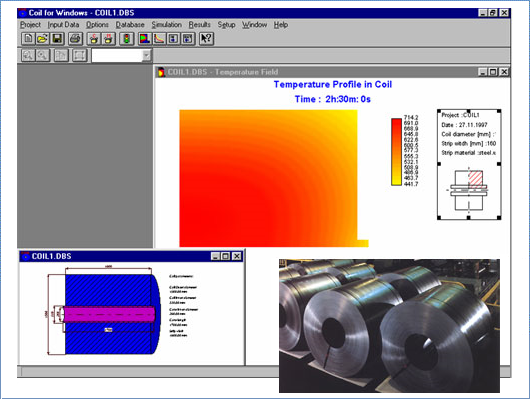This screenshot has height=399, width=530.
Task: Click the New project toolbar icon
Action: (x=28, y=39)
